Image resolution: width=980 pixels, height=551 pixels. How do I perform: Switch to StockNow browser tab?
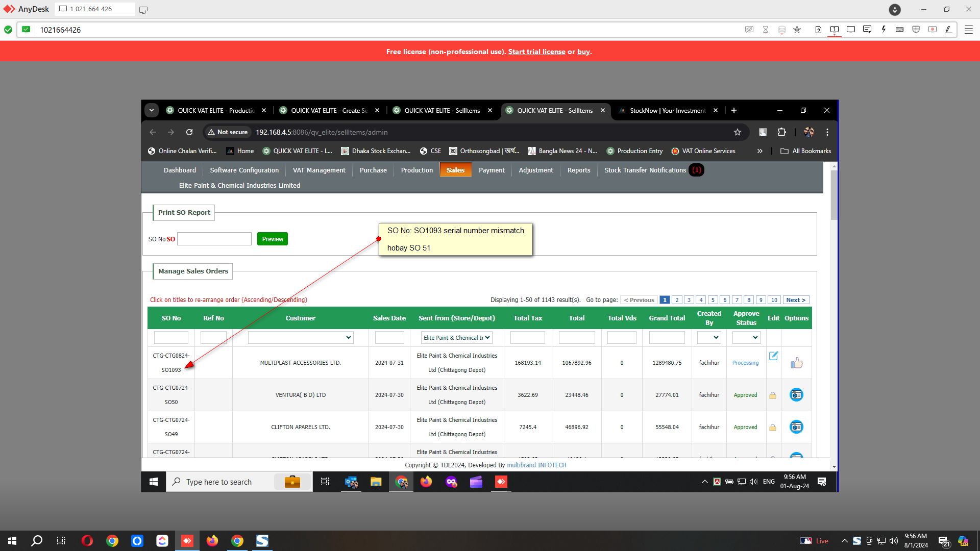(667, 110)
